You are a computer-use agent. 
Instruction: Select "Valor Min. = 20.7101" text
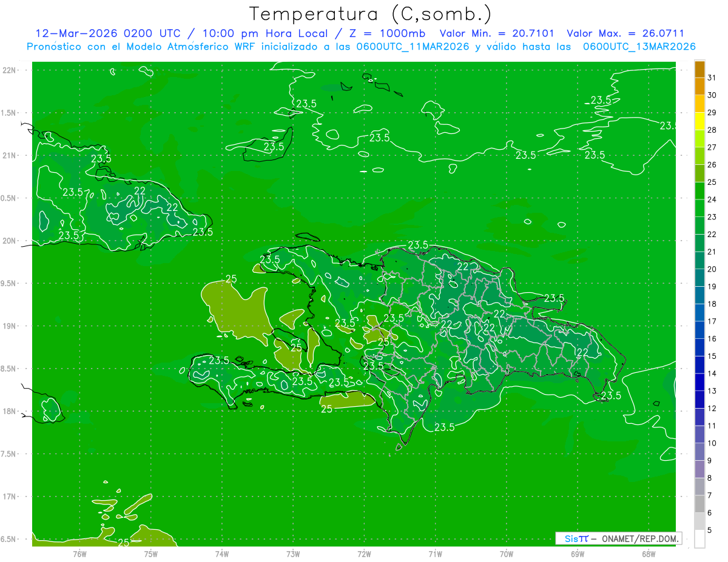coord(497,33)
